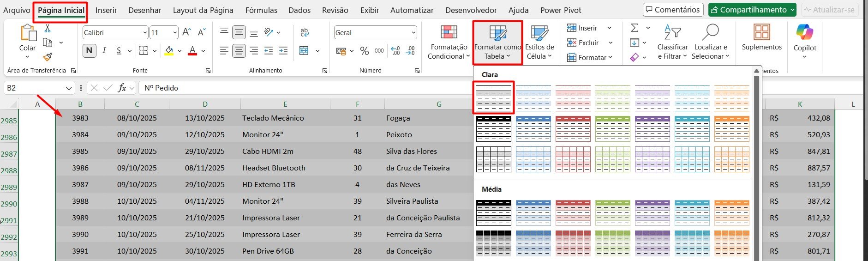868x261 pixels.
Task: Switch to the Exibir tab
Action: 370,10
